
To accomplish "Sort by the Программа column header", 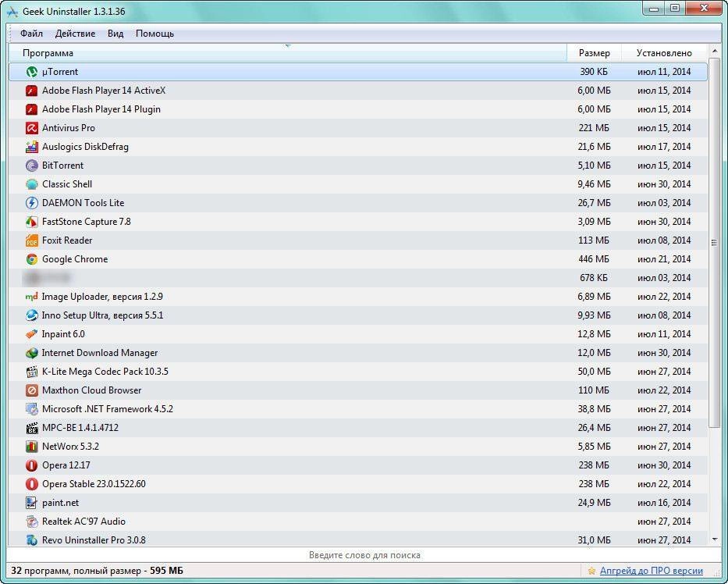I will (x=287, y=53).
